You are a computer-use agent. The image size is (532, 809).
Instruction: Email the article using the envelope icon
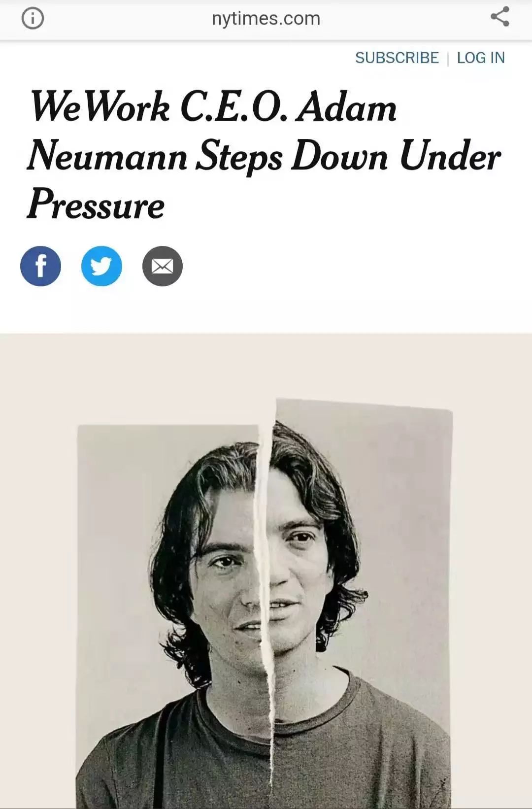tap(162, 266)
